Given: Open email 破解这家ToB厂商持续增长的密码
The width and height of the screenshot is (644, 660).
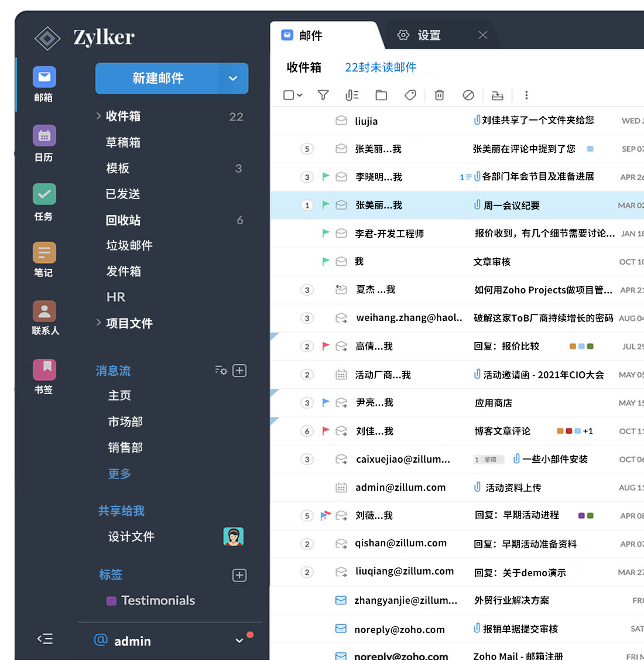Looking at the screenshot, I should pos(457,318).
